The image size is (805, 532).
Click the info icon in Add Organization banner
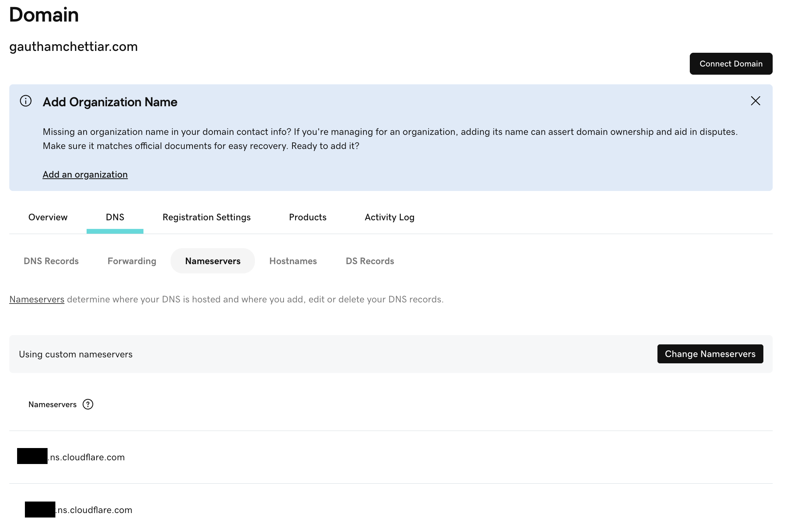click(25, 101)
